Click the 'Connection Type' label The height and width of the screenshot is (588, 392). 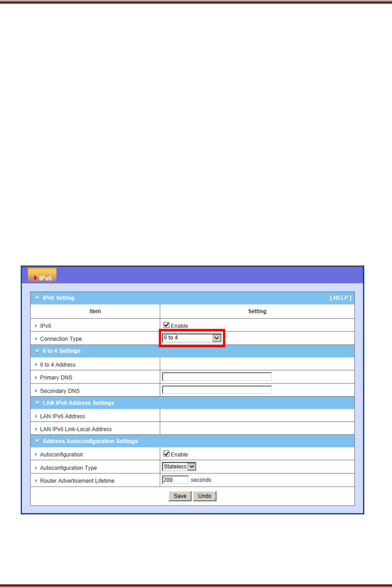point(61,339)
